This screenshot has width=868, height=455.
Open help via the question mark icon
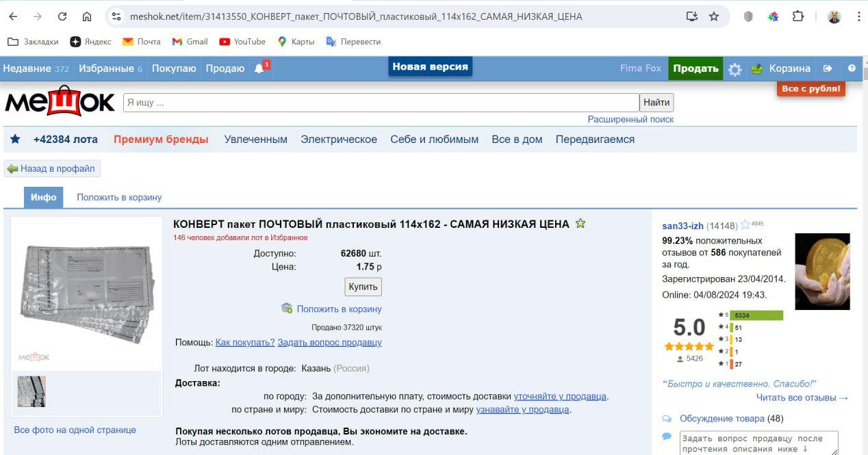(852, 68)
